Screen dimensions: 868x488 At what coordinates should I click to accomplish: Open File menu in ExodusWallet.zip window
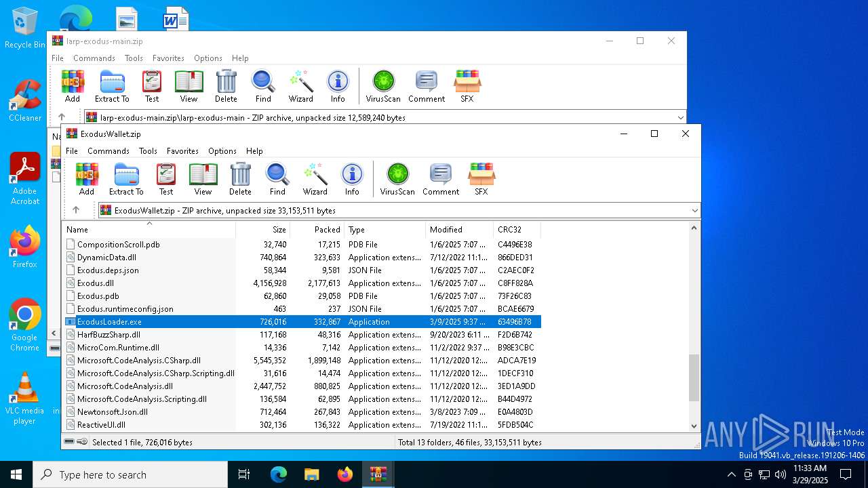pos(72,151)
